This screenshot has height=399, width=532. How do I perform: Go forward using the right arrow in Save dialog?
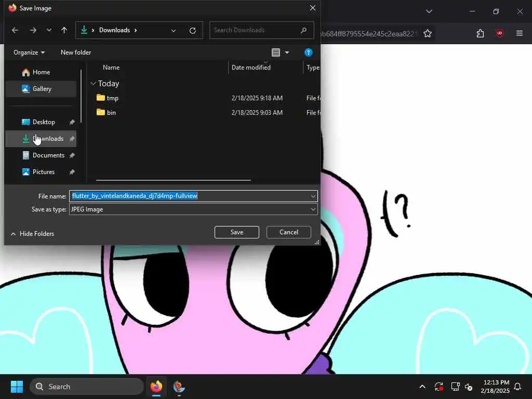click(33, 30)
